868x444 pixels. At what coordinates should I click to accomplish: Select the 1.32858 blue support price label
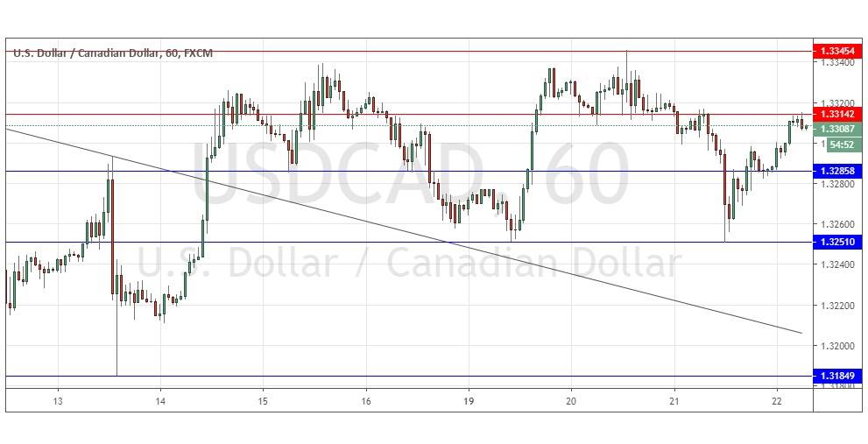836,171
